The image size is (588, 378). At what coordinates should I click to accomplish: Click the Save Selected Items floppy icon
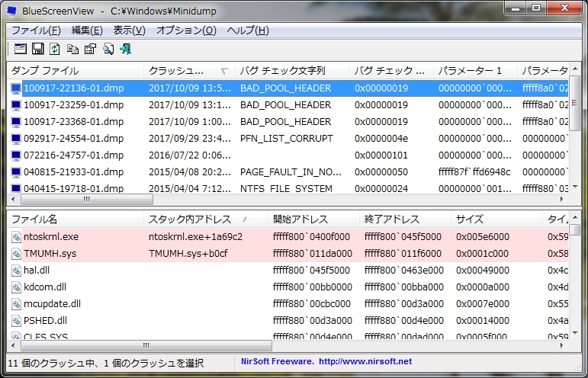click(x=37, y=49)
